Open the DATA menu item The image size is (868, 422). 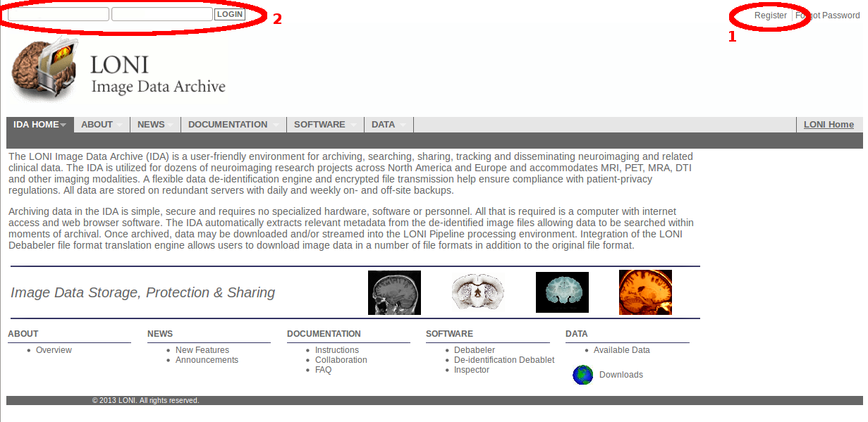pos(383,125)
